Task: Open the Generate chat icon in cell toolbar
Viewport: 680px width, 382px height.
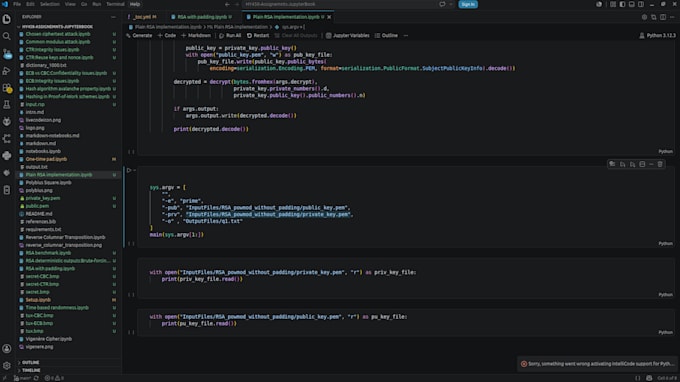Action: point(612,164)
